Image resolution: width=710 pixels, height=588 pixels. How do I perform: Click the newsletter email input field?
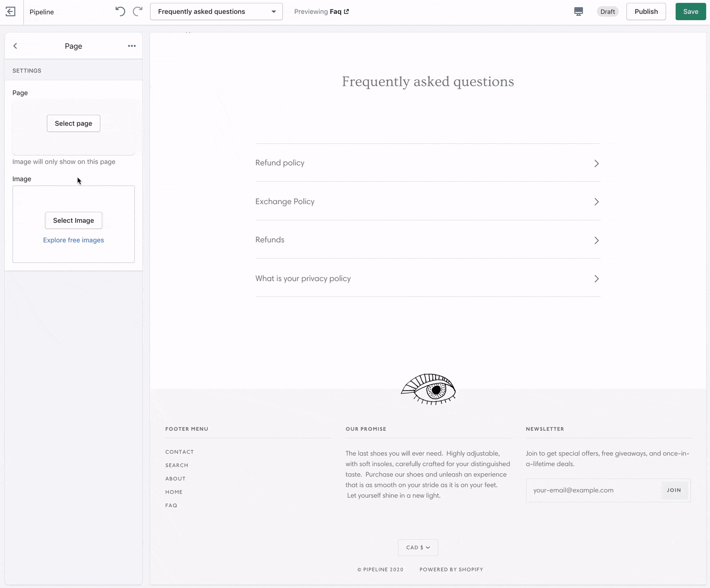click(x=593, y=490)
